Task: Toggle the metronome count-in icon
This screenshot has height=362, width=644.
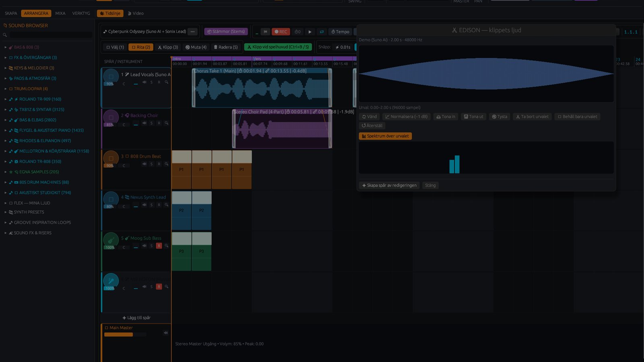Action: tap(297, 32)
